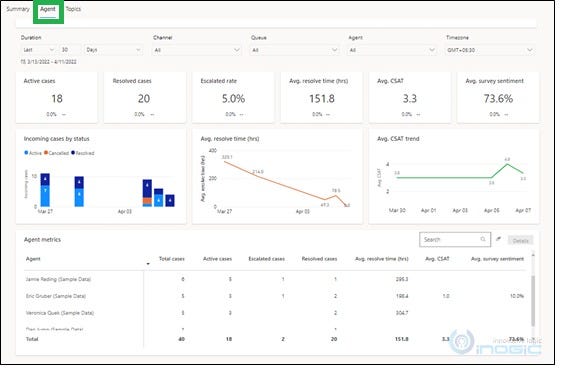Click the Mar 27 stacked bar in Incoming cases
The image size is (561, 373).
coord(45,190)
